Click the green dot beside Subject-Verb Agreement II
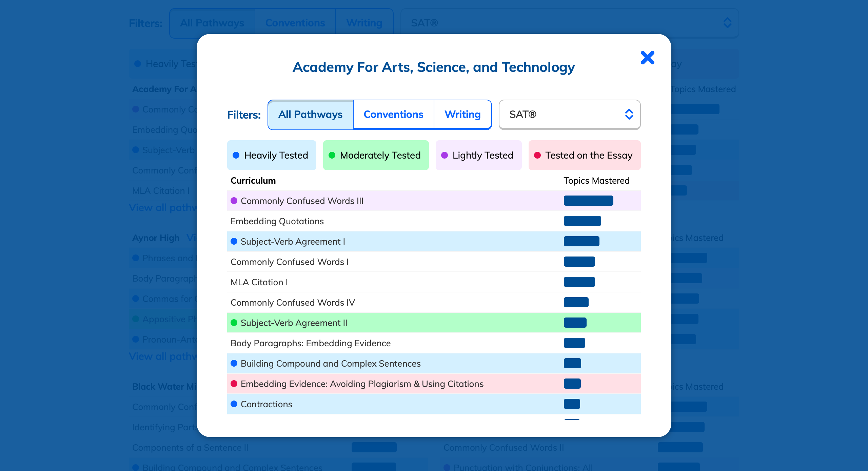This screenshot has height=471, width=868. [234, 323]
